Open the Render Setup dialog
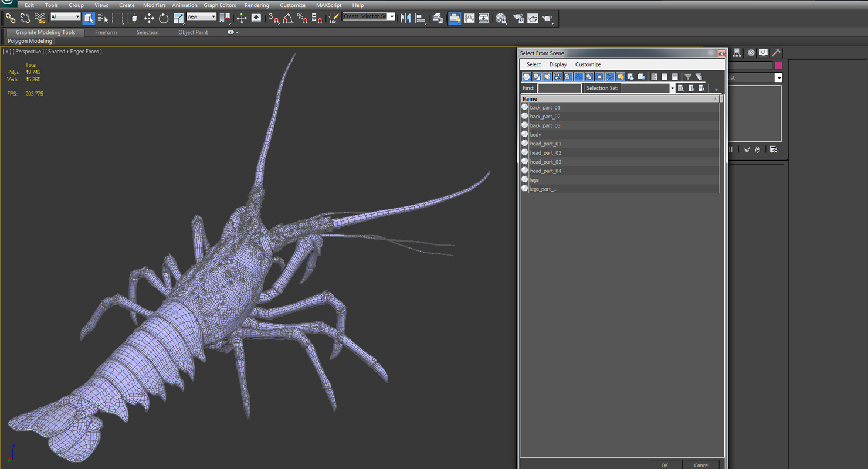The image size is (868, 469). coord(518,18)
